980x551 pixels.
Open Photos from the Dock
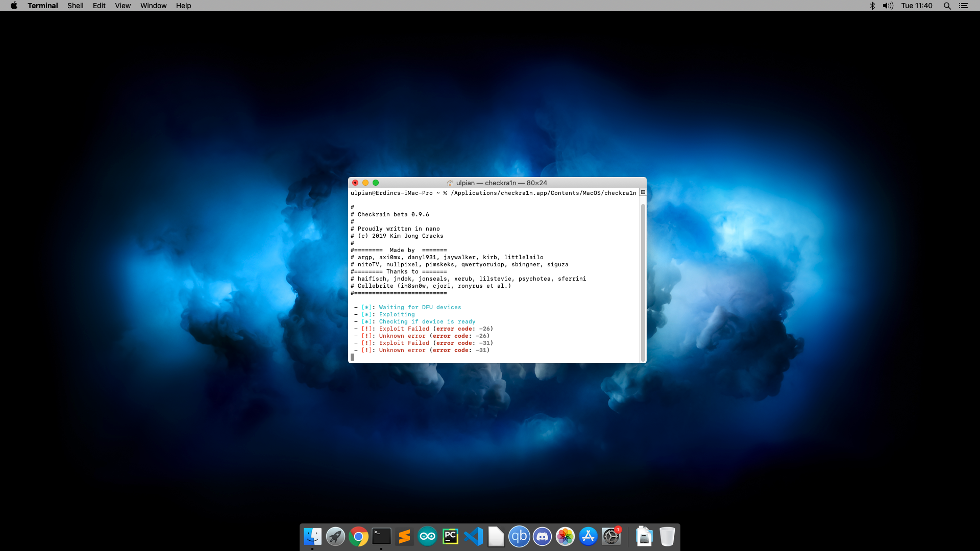pos(565,536)
